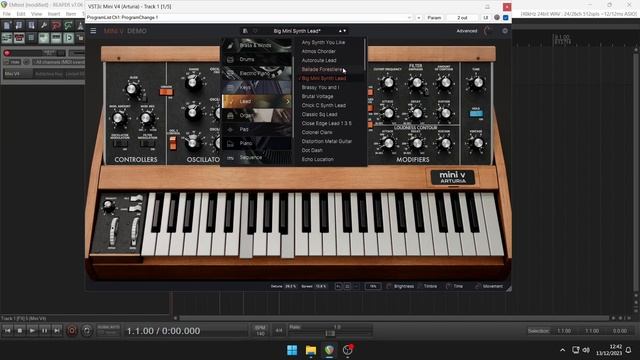Open the preset browser library icon
This screenshot has width=640, height=360.
(245, 31)
